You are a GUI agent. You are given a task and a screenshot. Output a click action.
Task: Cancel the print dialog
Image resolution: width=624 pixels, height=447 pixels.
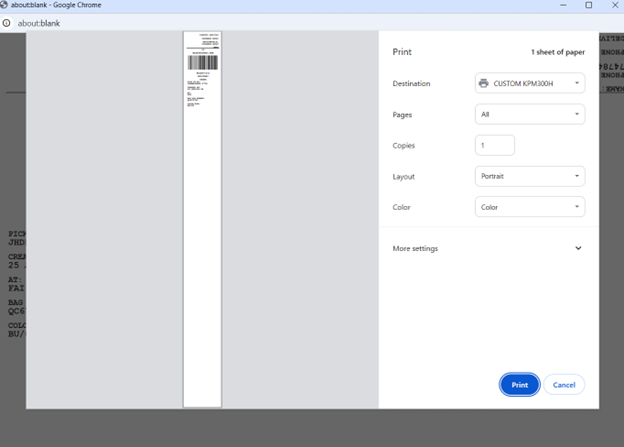[x=564, y=385]
